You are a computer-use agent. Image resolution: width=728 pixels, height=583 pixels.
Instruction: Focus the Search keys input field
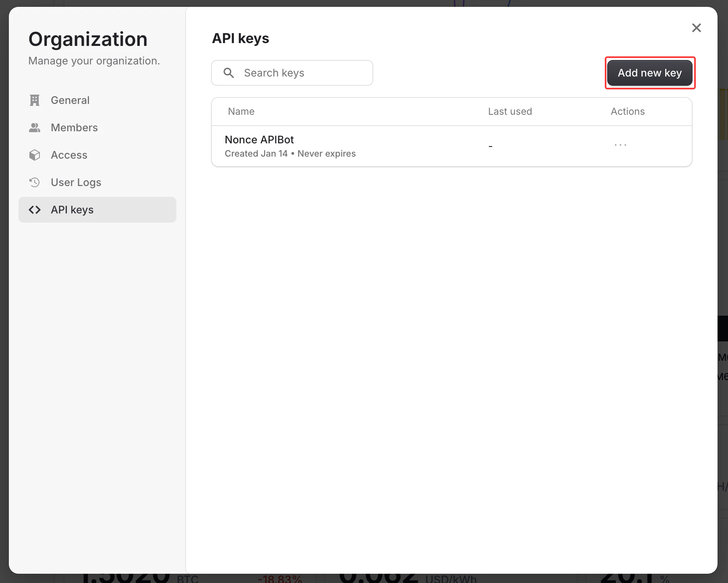[x=292, y=73]
